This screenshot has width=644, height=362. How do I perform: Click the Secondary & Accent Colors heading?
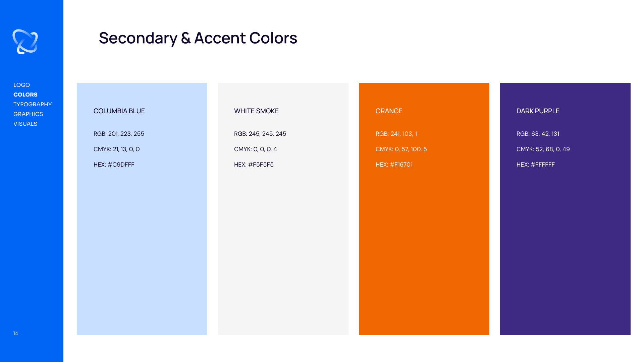[x=198, y=38]
